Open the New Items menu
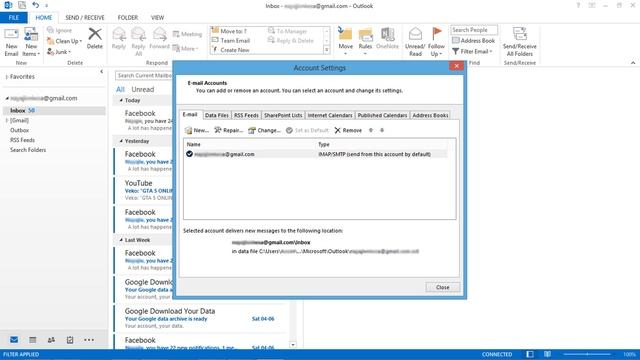The width and height of the screenshot is (640, 360). coord(31,42)
